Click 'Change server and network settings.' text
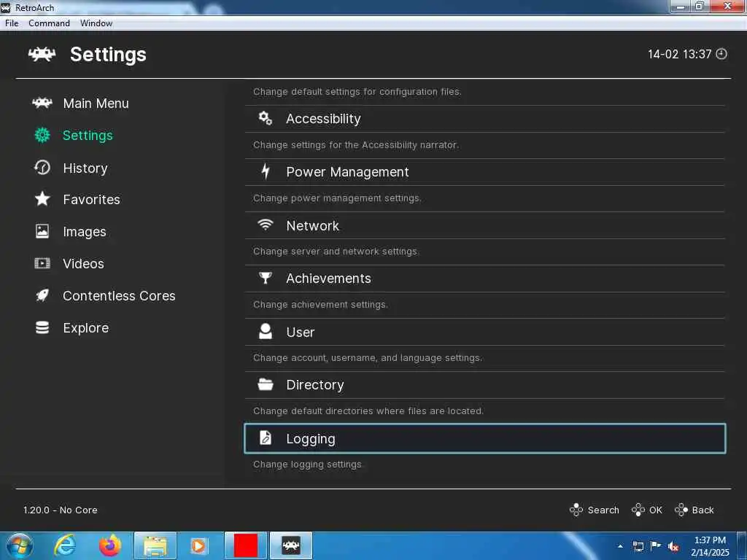 point(336,252)
